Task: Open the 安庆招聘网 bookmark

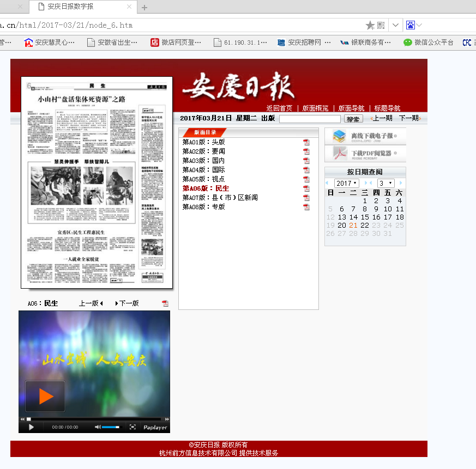Action: coord(304,42)
